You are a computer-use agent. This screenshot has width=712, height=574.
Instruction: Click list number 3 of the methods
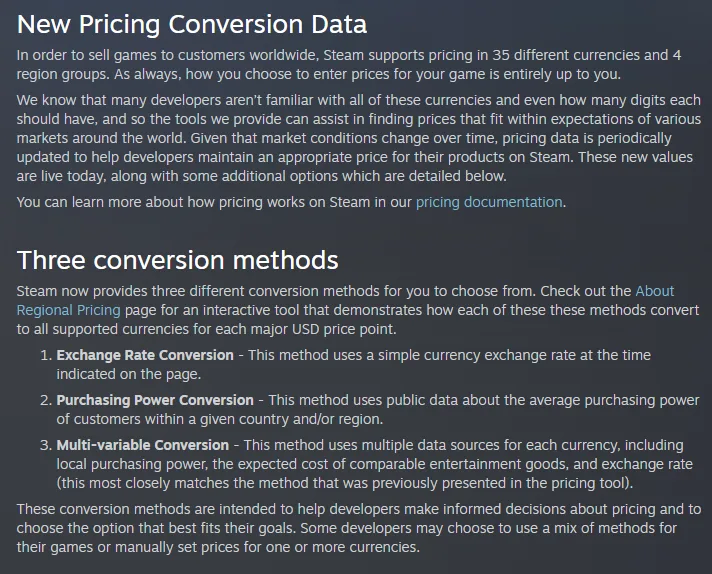click(x=44, y=445)
